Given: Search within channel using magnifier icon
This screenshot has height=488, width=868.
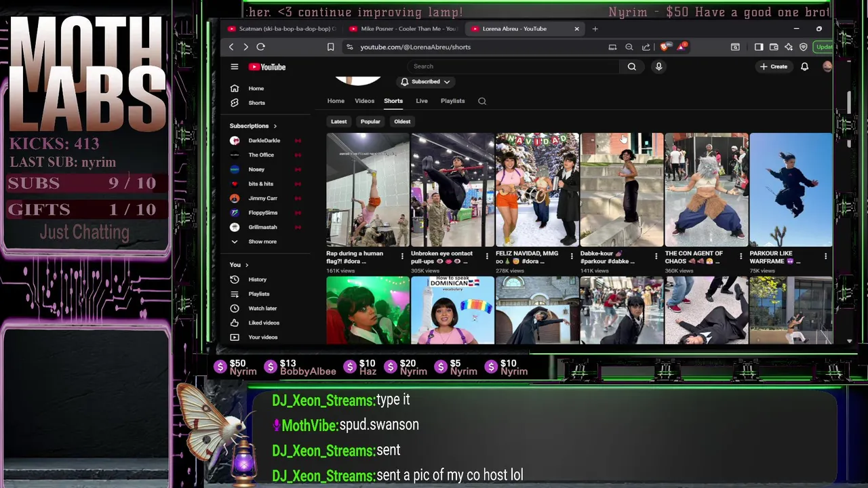Looking at the screenshot, I should click(482, 101).
